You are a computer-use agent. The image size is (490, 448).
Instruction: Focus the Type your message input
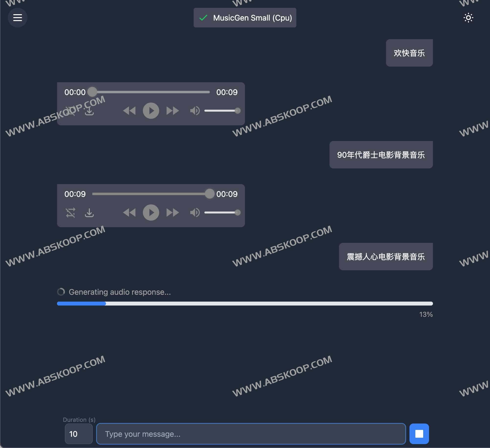click(x=251, y=434)
